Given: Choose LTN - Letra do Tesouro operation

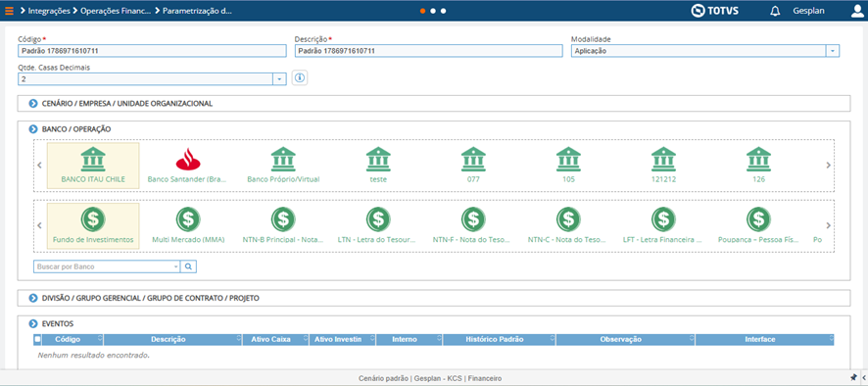Looking at the screenshot, I should tap(378, 226).
